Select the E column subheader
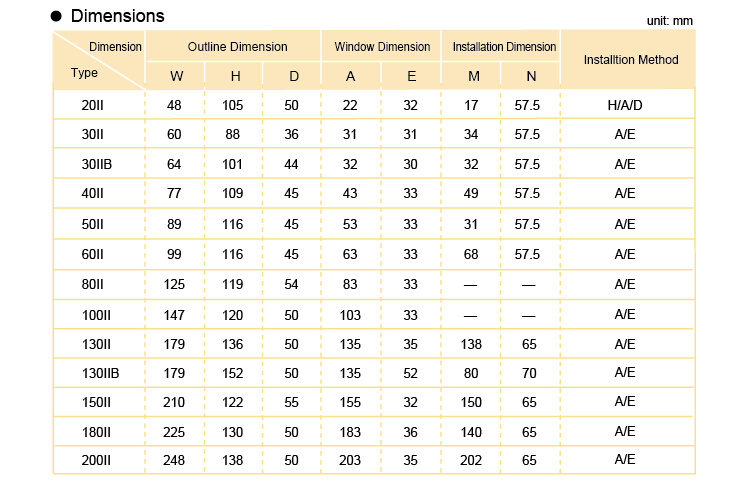 point(411,76)
